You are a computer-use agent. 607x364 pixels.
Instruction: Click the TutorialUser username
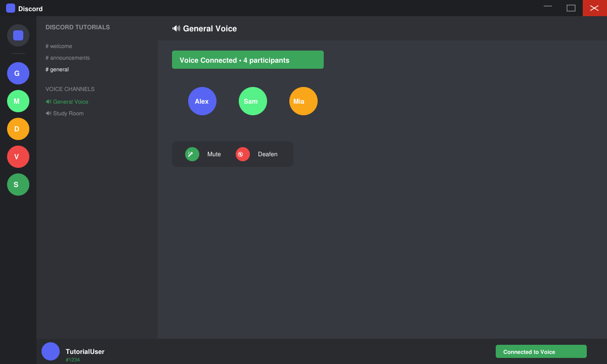pos(85,351)
